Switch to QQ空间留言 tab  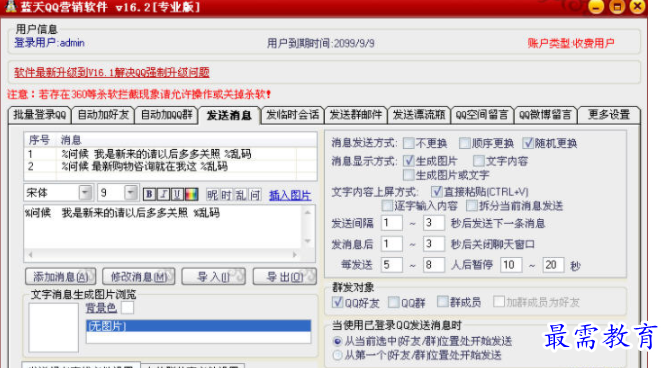pos(482,115)
